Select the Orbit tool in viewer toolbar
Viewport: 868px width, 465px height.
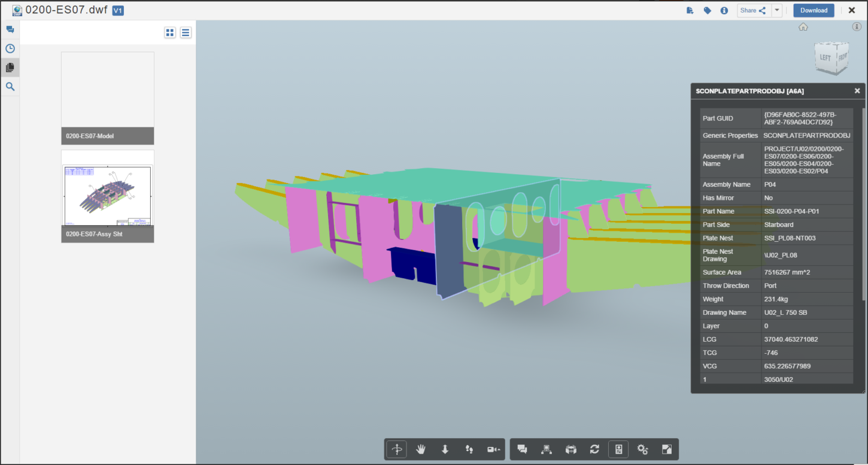(x=396, y=449)
